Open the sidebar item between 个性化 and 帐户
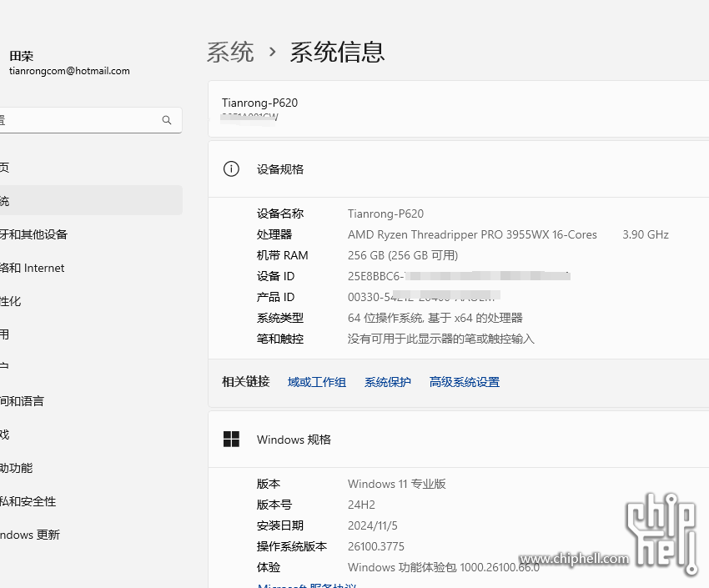The image size is (709, 588). pos(4,335)
